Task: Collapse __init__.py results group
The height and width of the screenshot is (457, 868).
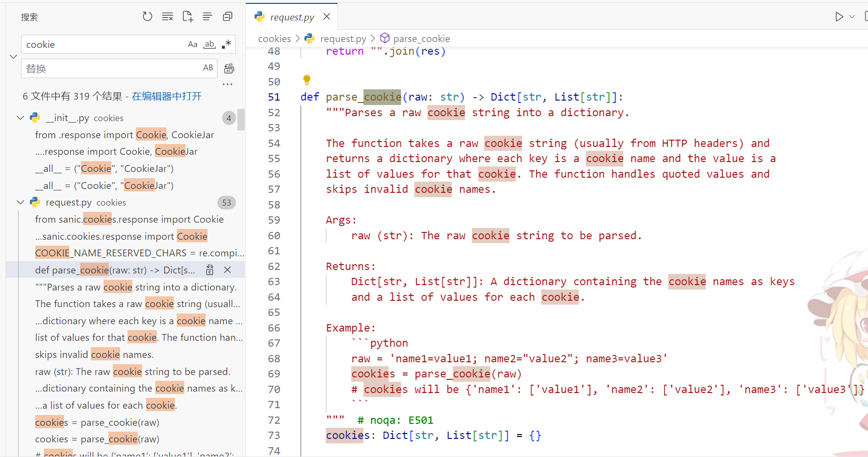Action: (21, 118)
